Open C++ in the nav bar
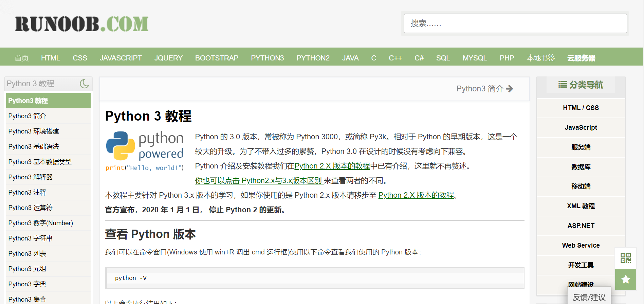This screenshot has height=304, width=644. click(x=395, y=58)
